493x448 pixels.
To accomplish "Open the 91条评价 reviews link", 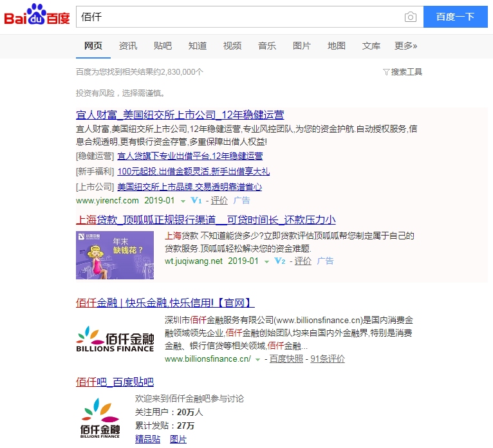I will pos(328,359).
